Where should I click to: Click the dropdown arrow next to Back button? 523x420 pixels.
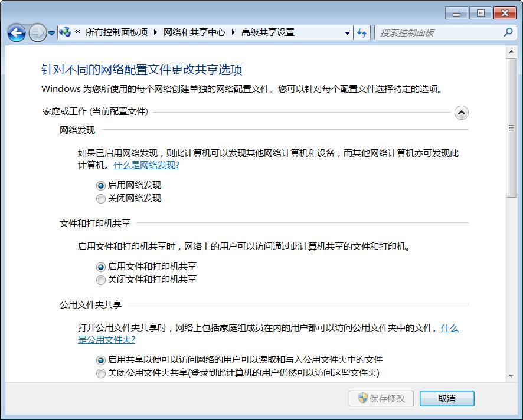coord(52,32)
